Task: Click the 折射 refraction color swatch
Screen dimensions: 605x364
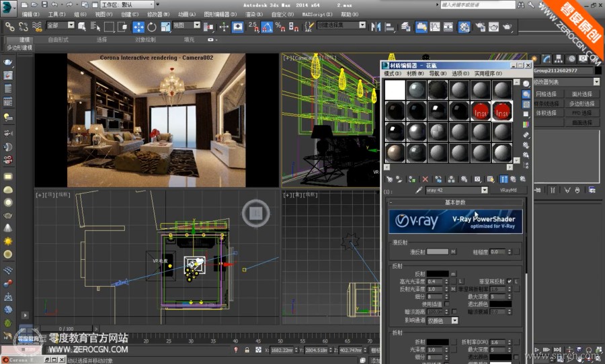Action: coord(438,342)
